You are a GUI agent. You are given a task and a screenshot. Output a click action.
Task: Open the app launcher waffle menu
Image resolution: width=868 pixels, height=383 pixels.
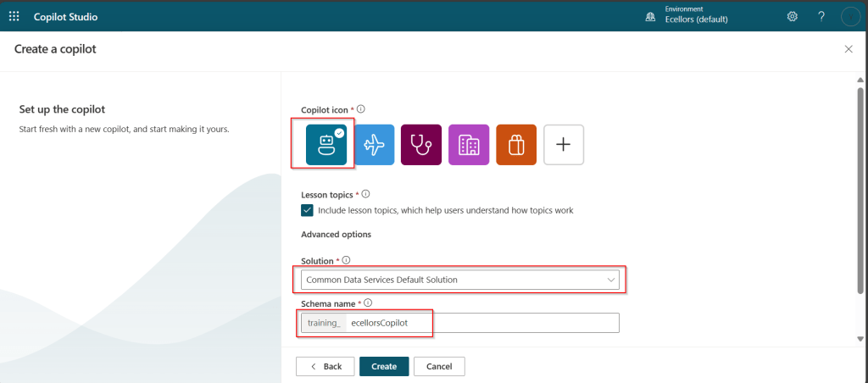coord(14,16)
